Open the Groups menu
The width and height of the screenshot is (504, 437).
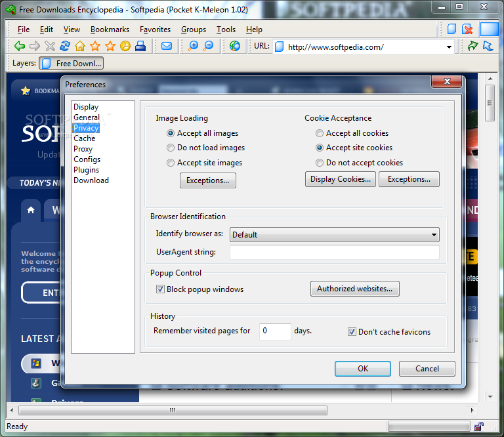[x=194, y=30]
